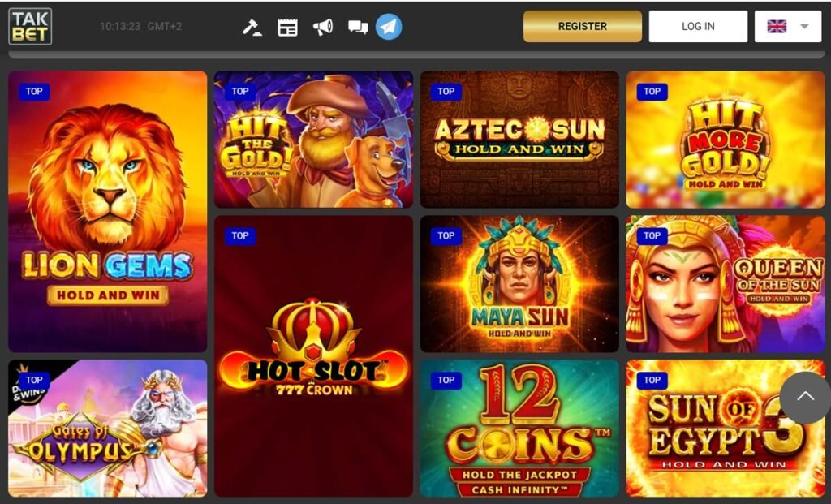The image size is (831, 504).
Task: Select the Maya Sun game tile
Action: (x=519, y=283)
